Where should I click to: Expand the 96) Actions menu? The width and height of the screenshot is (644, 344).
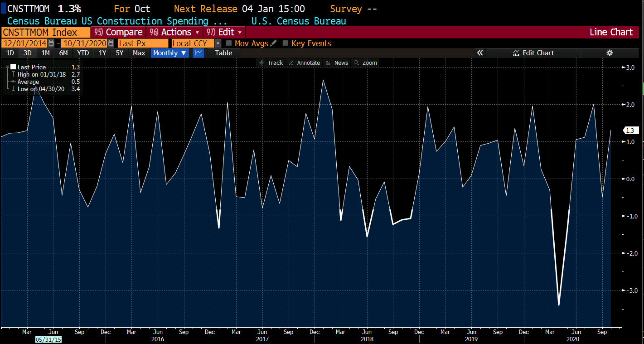[174, 32]
